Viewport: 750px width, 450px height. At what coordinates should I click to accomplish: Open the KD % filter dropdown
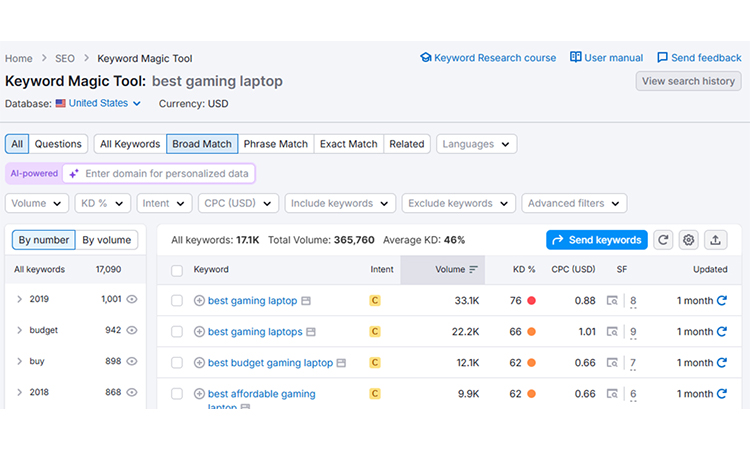pos(102,203)
